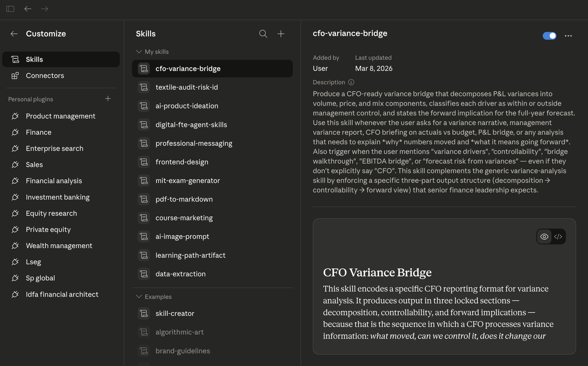Collapse the My skills section
The height and width of the screenshot is (366, 588).
click(x=139, y=52)
